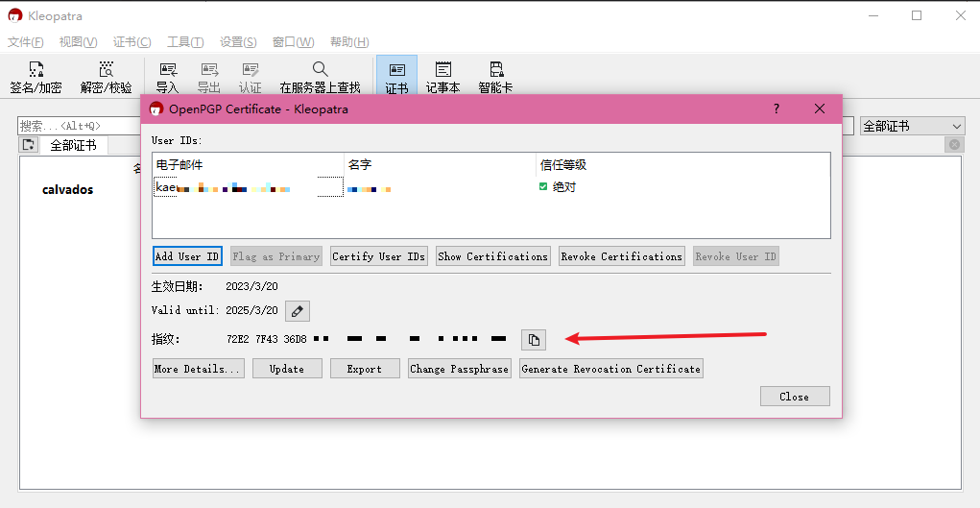Click the pencil icon to edit expiry date

tap(298, 311)
